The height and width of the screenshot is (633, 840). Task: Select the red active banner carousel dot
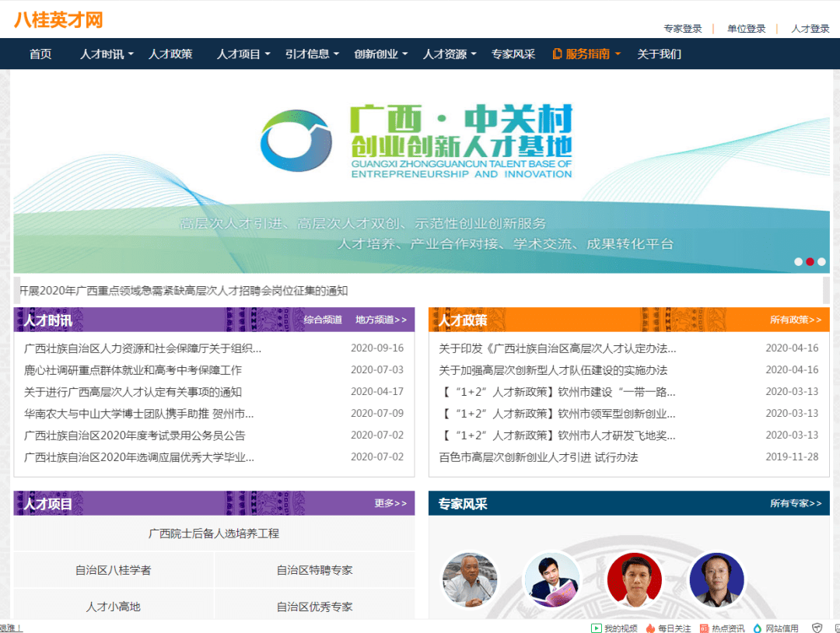(810, 262)
